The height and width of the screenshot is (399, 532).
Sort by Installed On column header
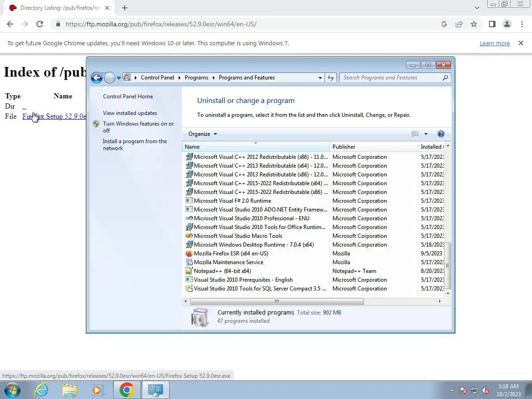pos(431,146)
